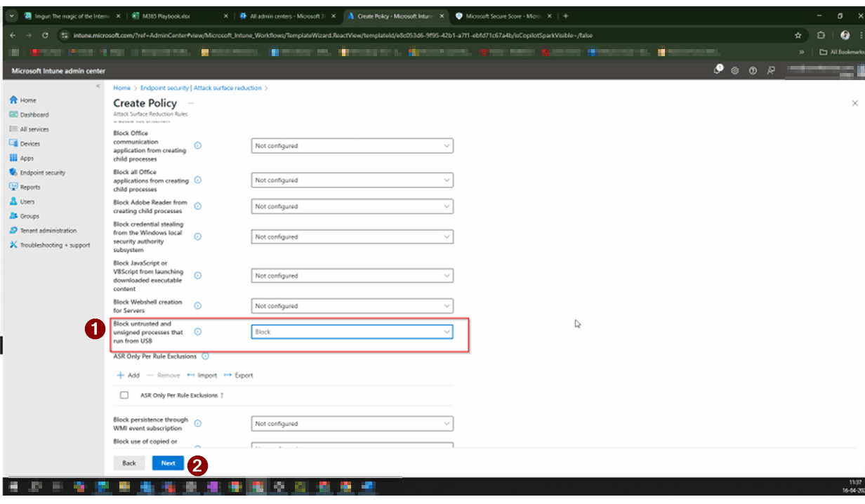Viewport: 865px width, 504px height.
Task: Open the settings gear in the Intune header
Action: pos(735,70)
